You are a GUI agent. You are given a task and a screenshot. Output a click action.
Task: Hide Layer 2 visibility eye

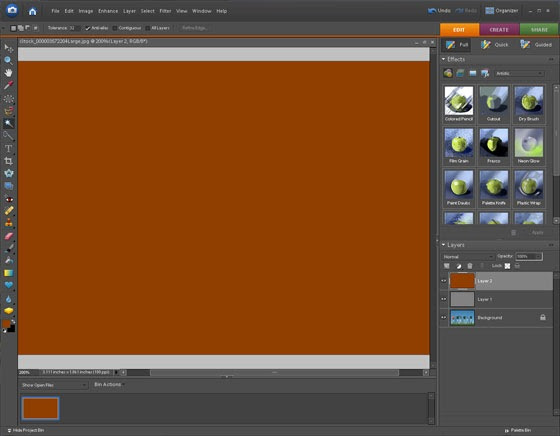click(x=444, y=281)
